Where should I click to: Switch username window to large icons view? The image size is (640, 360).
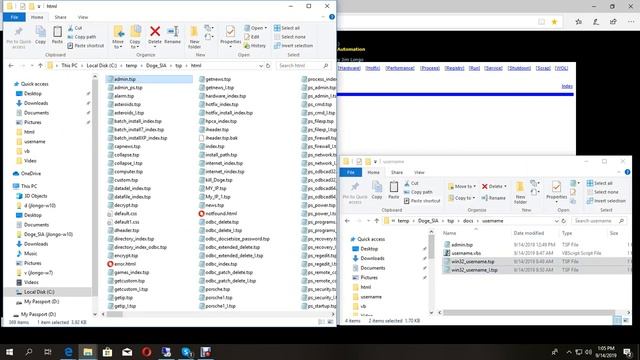(x=626, y=320)
